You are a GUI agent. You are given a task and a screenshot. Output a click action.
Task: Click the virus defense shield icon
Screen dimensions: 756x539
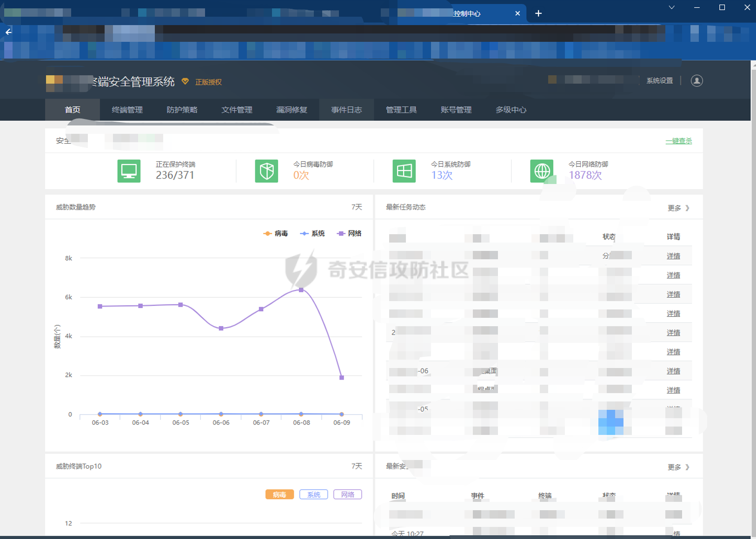266,171
